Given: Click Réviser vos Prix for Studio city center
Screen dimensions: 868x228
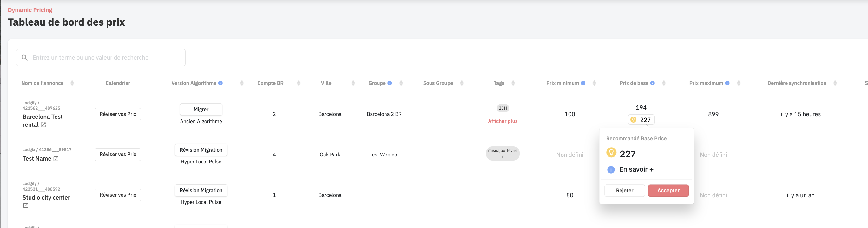Looking at the screenshot, I should [118, 195].
